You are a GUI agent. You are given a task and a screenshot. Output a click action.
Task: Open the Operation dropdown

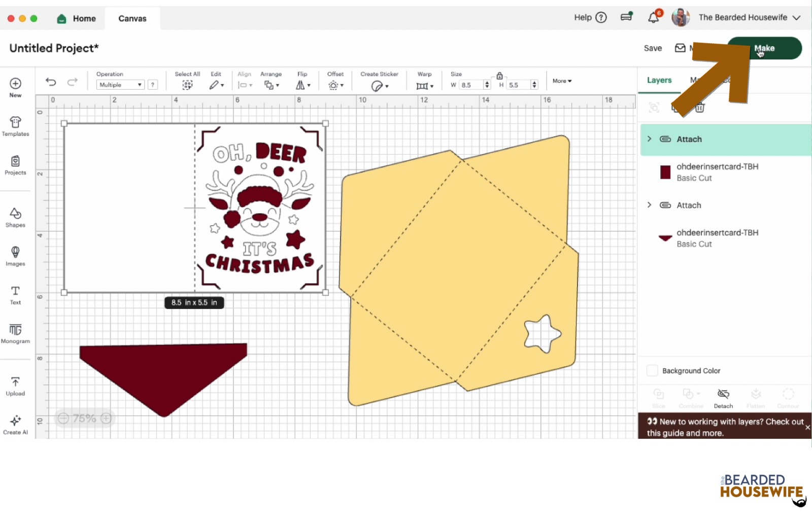click(x=120, y=85)
